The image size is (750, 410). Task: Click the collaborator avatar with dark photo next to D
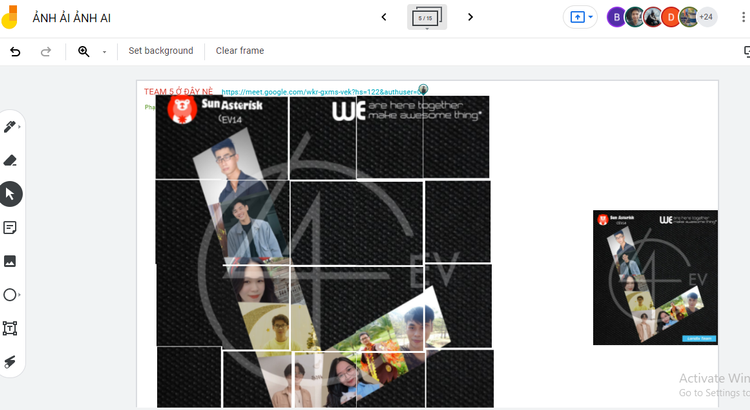click(x=653, y=17)
